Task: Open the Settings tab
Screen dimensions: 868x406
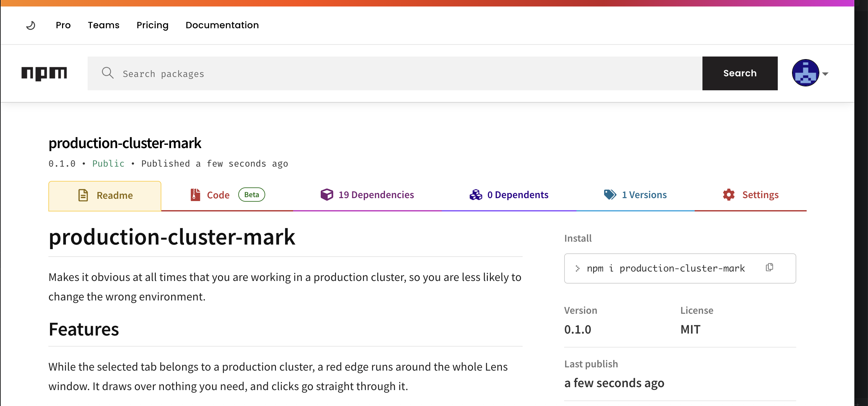Action: click(750, 195)
